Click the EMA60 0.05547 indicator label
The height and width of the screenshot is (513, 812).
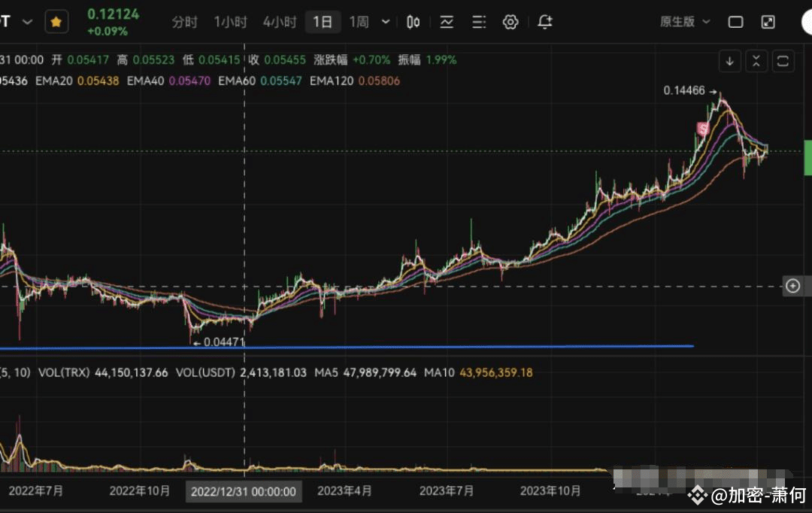[260, 80]
